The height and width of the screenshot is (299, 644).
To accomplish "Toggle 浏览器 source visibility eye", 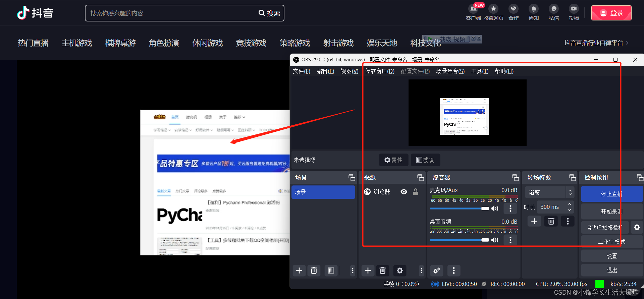I will [404, 192].
